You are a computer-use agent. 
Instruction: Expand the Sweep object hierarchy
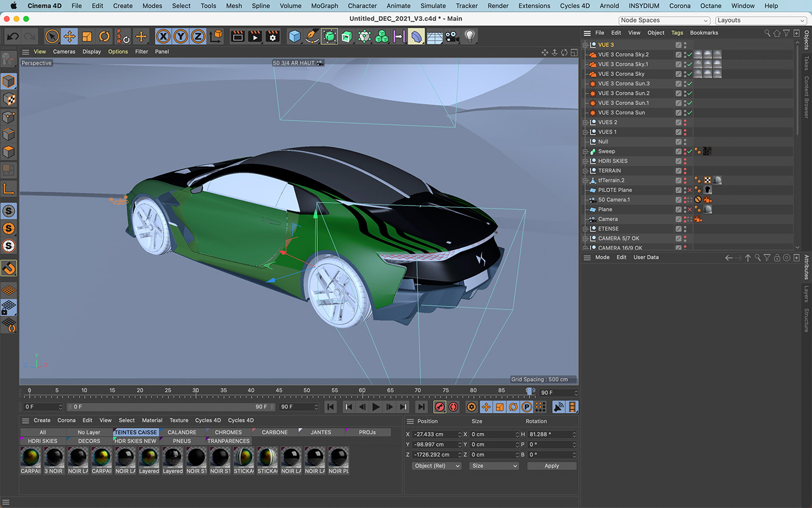click(x=585, y=151)
